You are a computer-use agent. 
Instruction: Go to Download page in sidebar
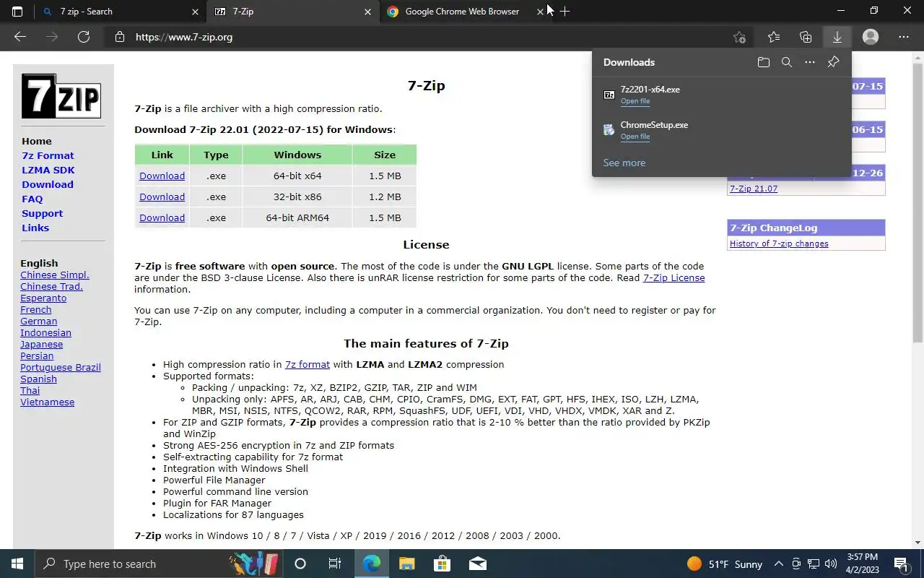coord(48,184)
